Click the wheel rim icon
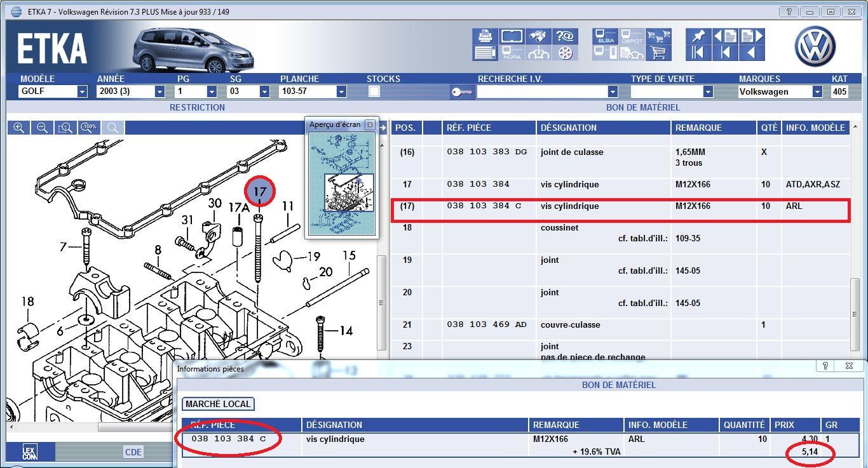The image size is (868, 468). pyautogui.click(x=565, y=53)
